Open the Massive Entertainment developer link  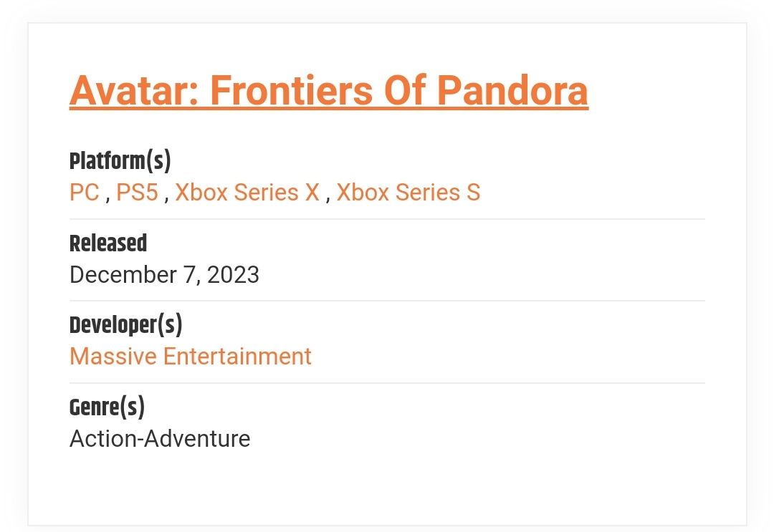coord(191,357)
